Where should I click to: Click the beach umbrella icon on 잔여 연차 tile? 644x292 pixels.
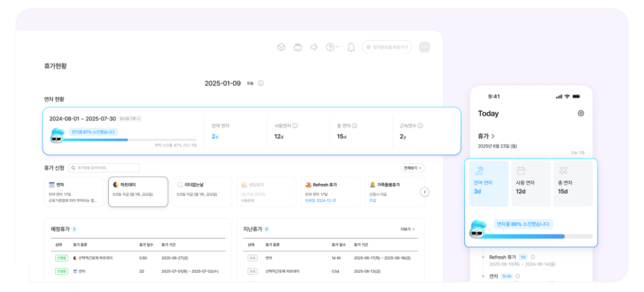[x=479, y=171]
